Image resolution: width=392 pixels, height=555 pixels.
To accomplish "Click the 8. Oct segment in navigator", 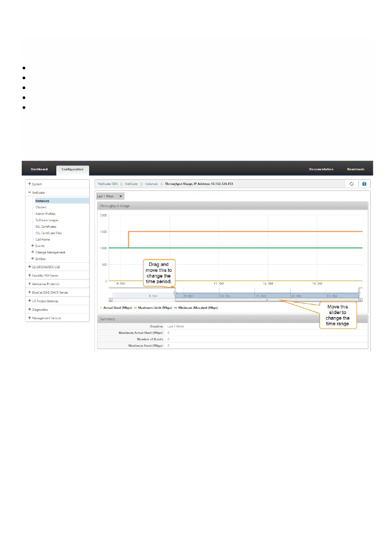I will [x=153, y=296].
